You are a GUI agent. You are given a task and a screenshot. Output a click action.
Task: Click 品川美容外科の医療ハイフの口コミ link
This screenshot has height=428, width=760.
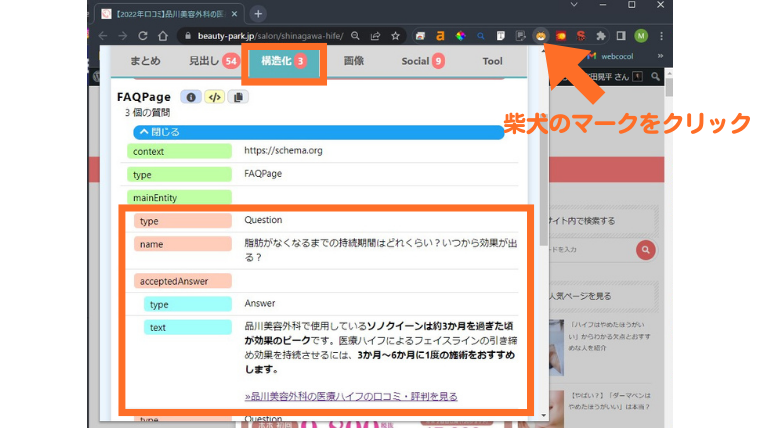(x=351, y=396)
